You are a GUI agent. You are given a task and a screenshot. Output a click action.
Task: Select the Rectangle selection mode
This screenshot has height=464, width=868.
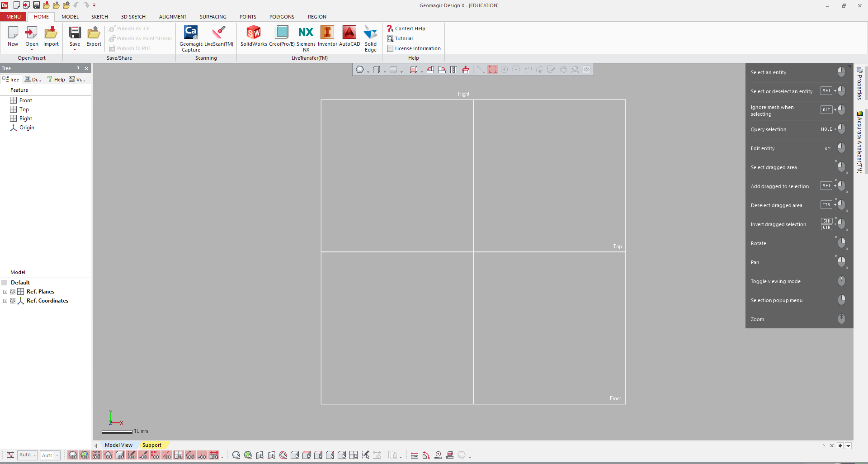click(492, 70)
